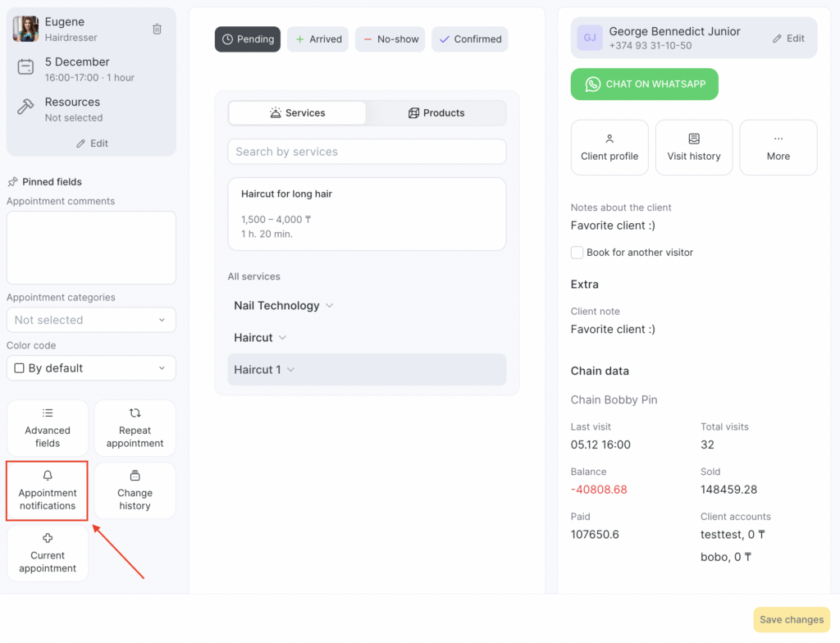The image size is (840, 643).
Task: Expand the Nail Technology service group
Action: point(284,306)
